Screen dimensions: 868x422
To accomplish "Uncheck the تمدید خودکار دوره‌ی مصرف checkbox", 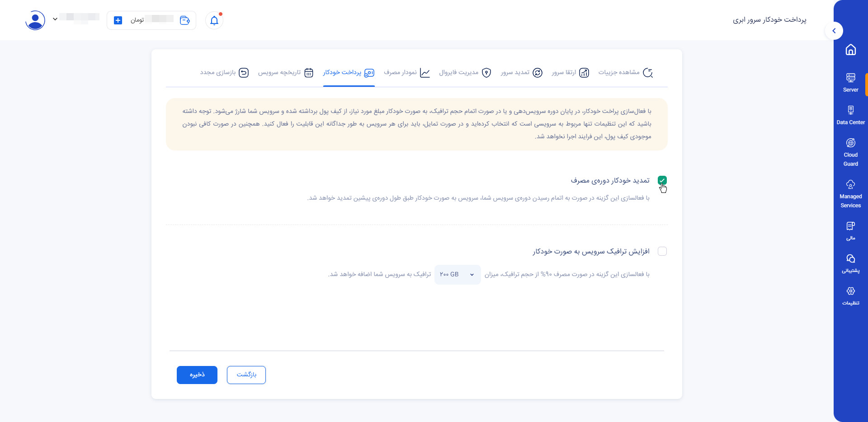I will [x=662, y=180].
